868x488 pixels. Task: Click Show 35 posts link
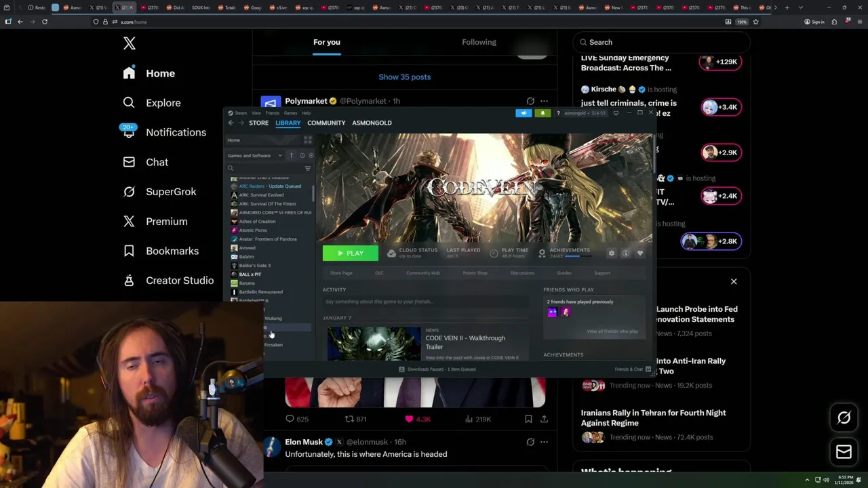point(405,77)
